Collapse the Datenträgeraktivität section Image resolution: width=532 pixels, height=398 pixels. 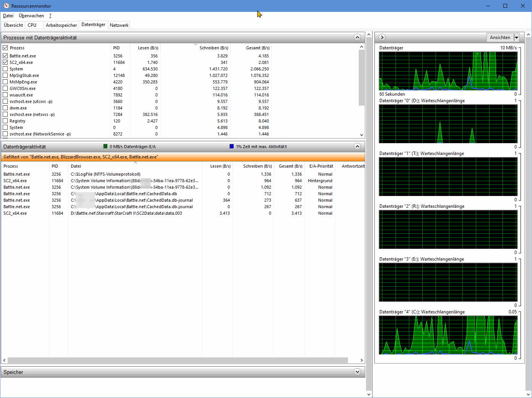357,146
